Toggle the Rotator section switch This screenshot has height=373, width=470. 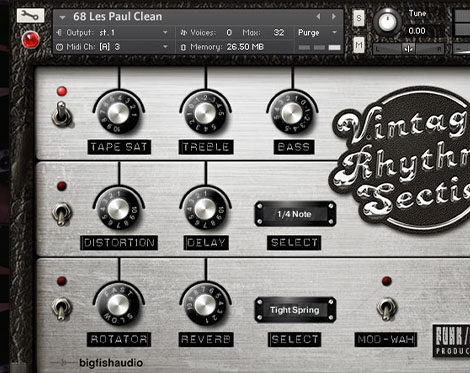click(x=61, y=309)
